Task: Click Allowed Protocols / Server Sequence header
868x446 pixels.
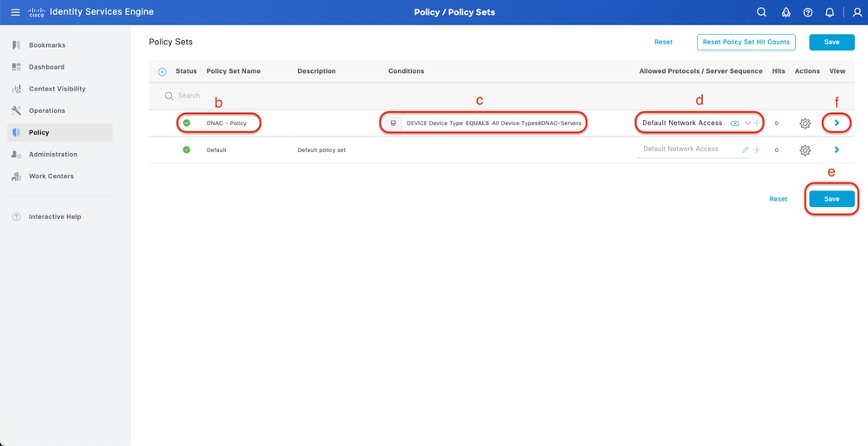Action: (701, 71)
